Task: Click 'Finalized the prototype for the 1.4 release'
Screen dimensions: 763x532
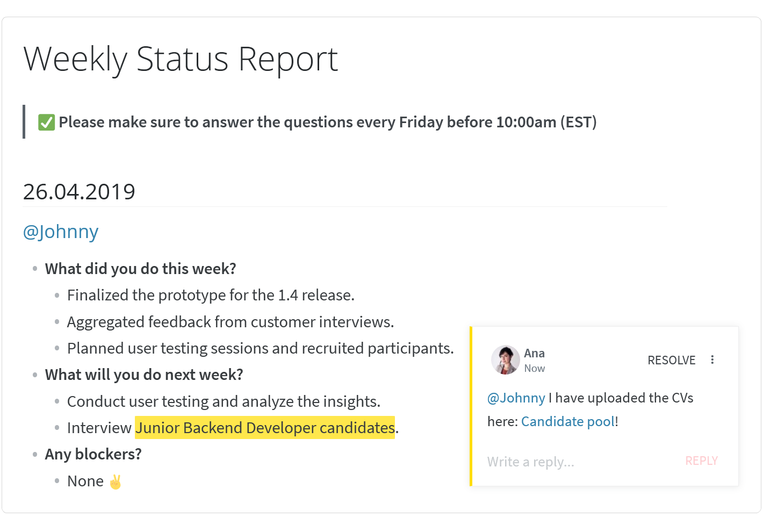Action: tap(211, 295)
